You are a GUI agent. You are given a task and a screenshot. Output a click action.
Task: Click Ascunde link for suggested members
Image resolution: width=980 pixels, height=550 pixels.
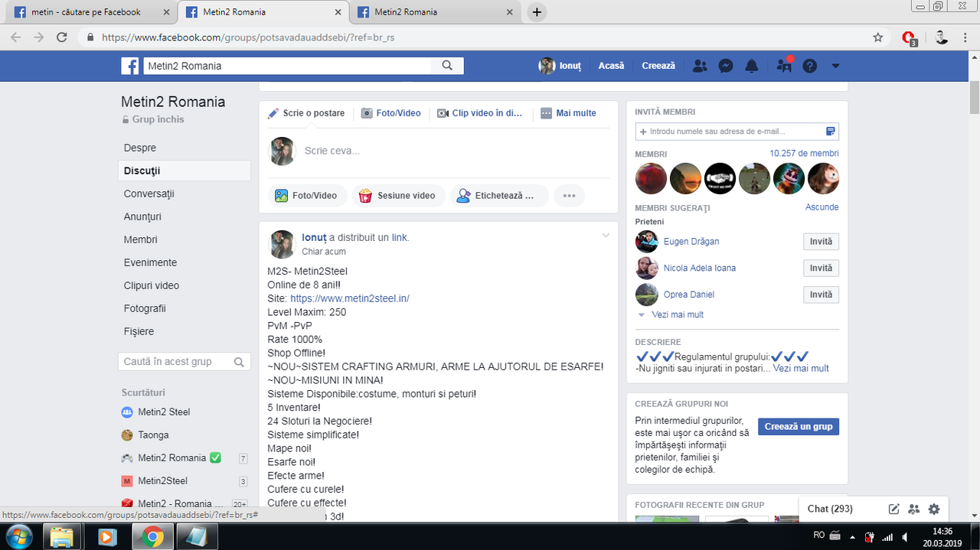pos(822,207)
